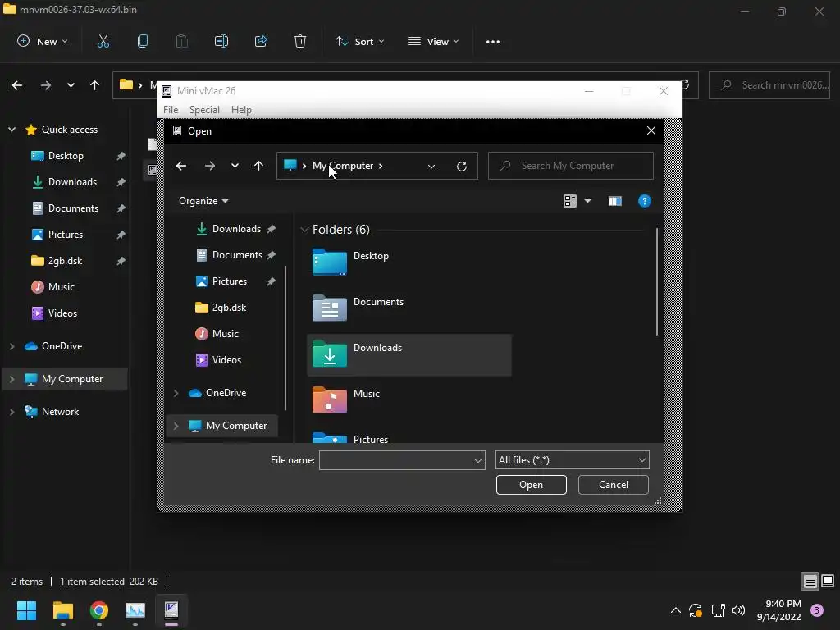Click the Search My Computer field
This screenshot has height=630, width=840.
(x=571, y=166)
